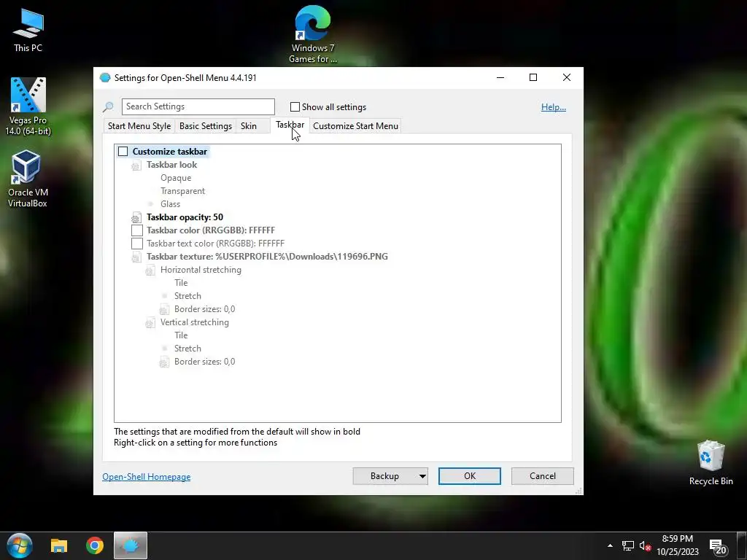This screenshot has width=747, height=560.
Task: Click the Show desktop sliver on taskbar
Action: (x=741, y=545)
